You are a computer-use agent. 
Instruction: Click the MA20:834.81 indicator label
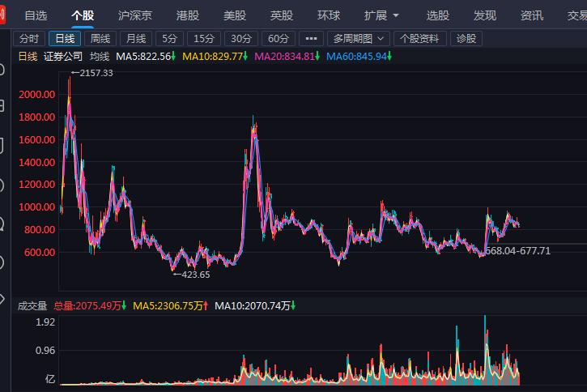click(x=287, y=57)
